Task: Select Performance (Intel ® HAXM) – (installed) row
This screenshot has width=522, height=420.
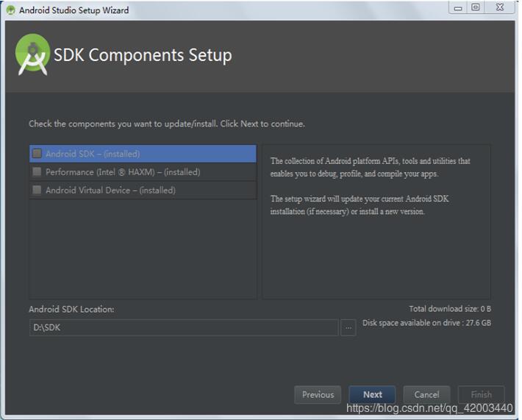Action: click(x=143, y=172)
